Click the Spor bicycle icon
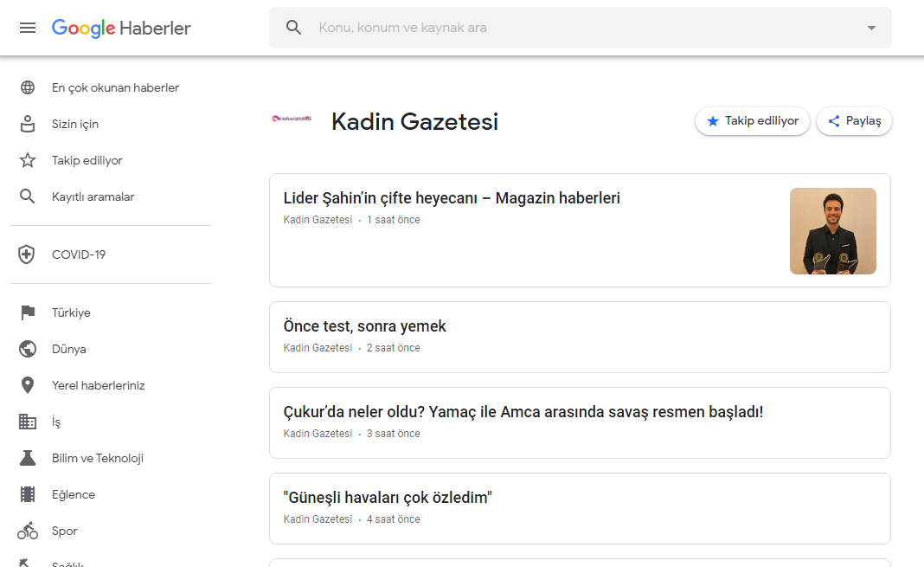 [x=28, y=531]
